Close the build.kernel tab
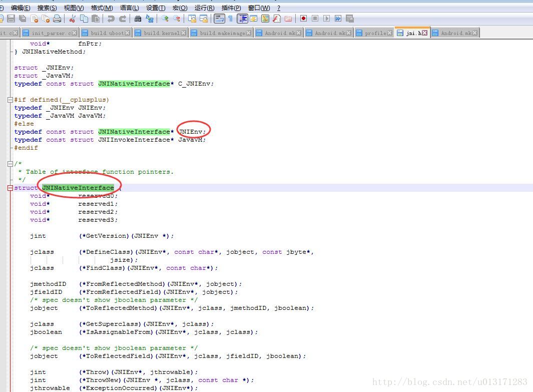Viewport: 533px width, 392px height. [183, 33]
